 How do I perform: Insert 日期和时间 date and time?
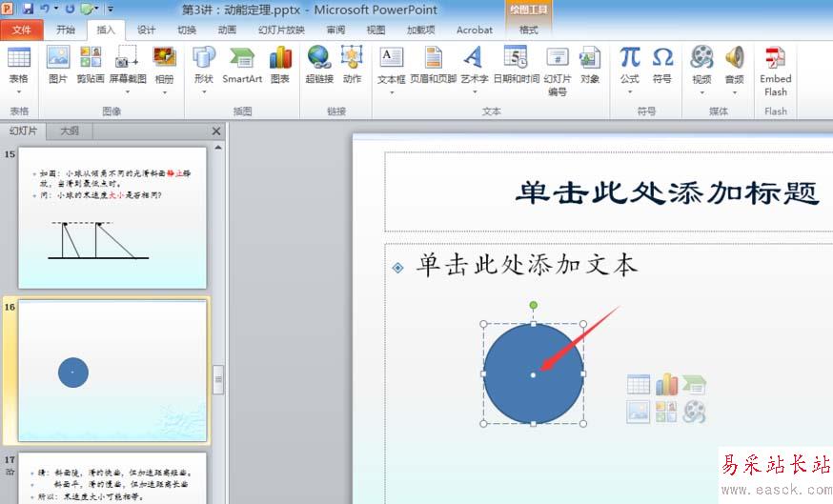tap(516, 57)
